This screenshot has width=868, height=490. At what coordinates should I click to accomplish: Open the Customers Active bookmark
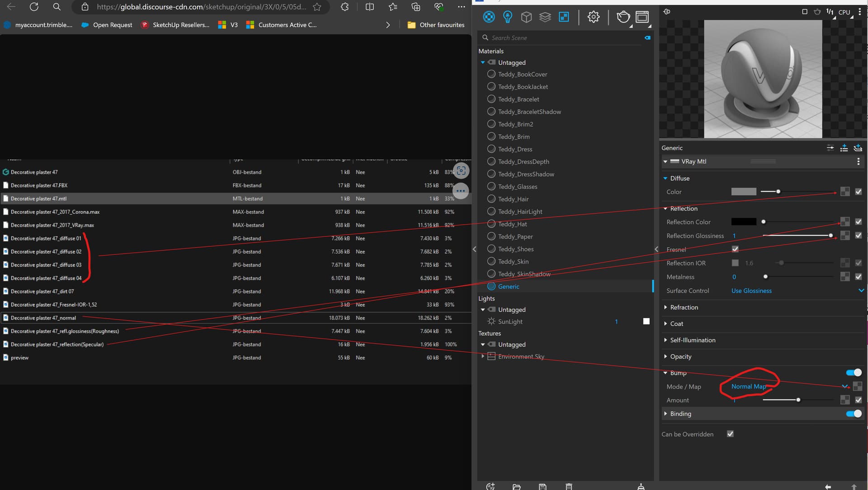tap(282, 25)
